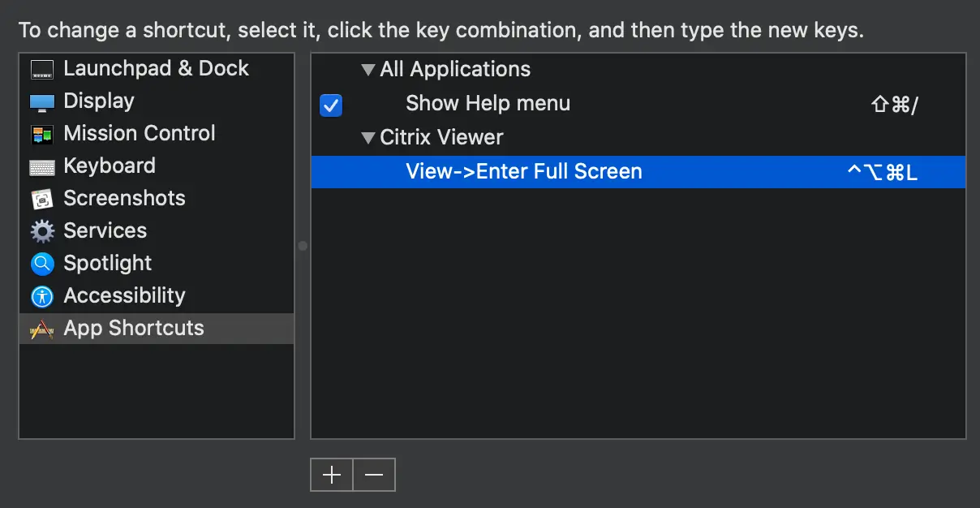Collapse the All Applications group
The width and height of the screenshot is (980, 508).
(x=367, y=69)
